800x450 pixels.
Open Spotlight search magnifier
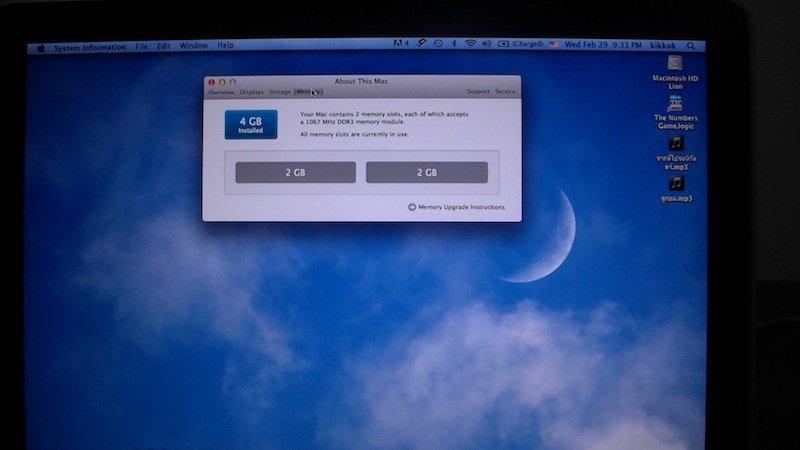click(x=691, y=46)
